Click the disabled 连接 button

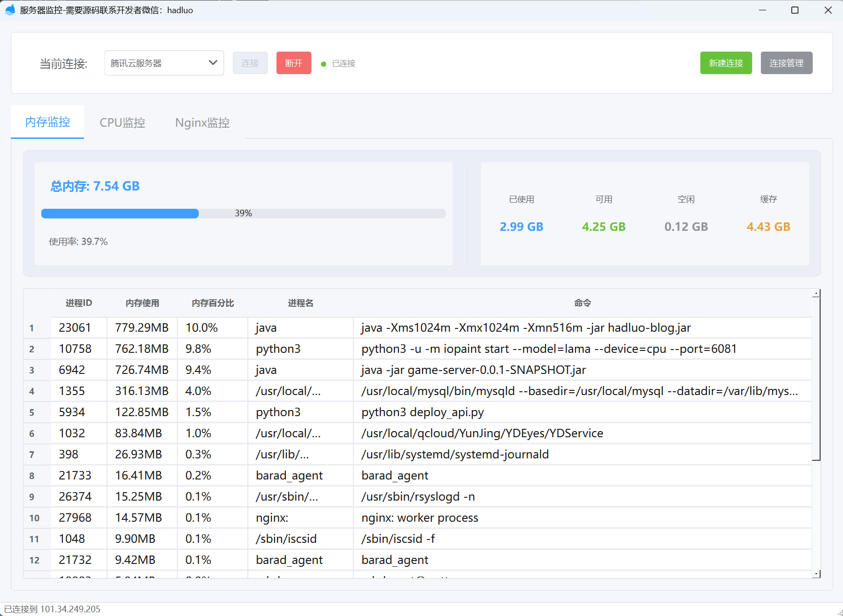coord(250,63)
